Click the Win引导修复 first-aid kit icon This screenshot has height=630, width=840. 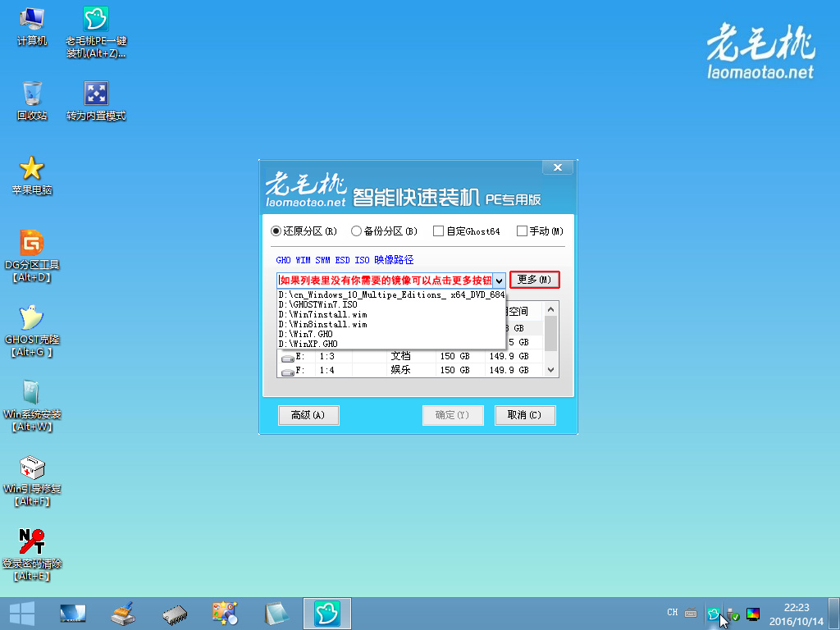tap(32, 481)
